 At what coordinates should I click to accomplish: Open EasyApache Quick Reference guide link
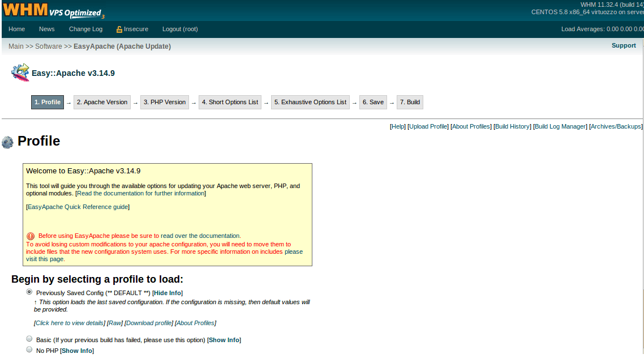coord(78,207)
